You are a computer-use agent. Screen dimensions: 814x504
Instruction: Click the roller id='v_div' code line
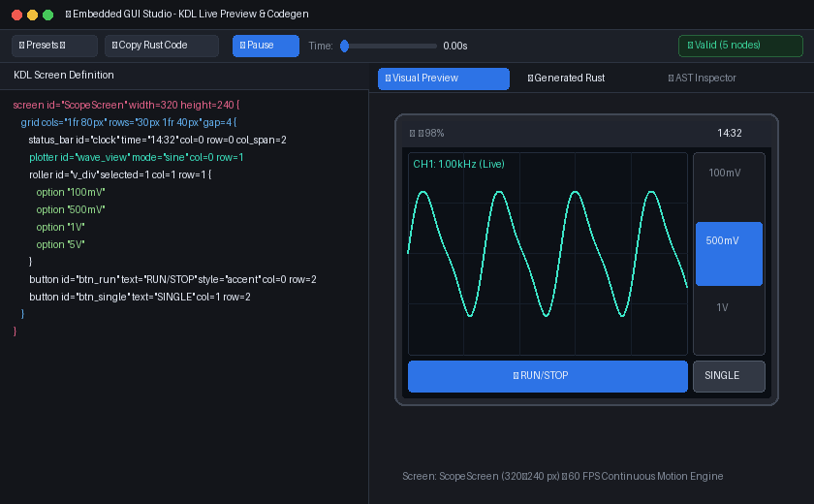[x=120, y=174]
